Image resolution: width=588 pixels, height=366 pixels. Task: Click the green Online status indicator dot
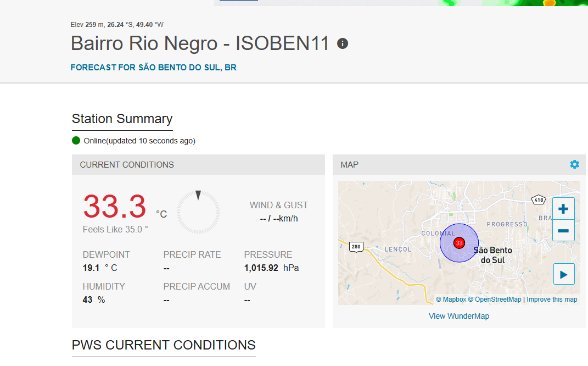(76, 141)
